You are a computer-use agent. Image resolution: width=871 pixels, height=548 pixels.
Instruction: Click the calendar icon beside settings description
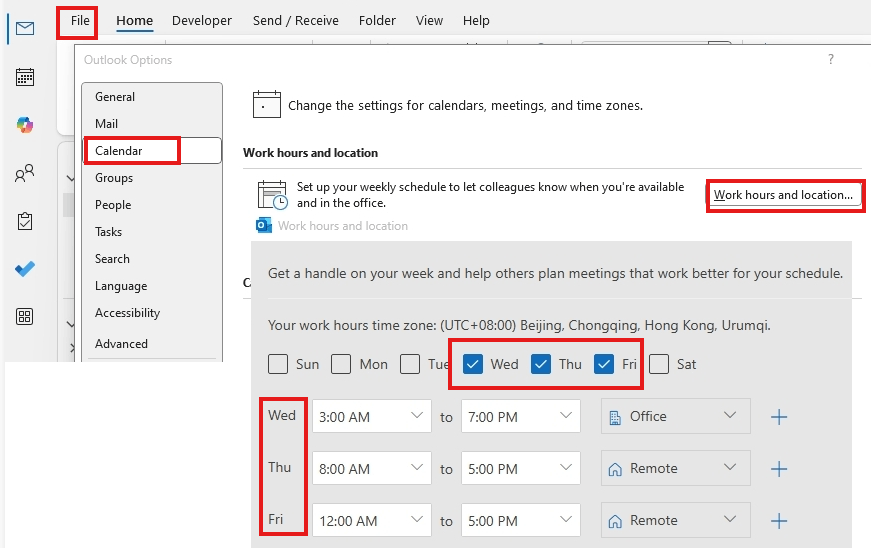point(267,104)
